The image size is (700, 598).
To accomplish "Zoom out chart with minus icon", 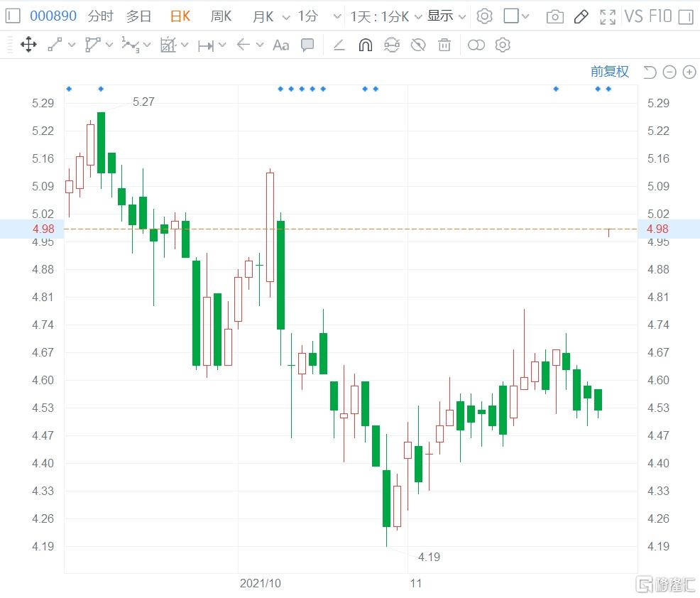I will pos(669,72).
